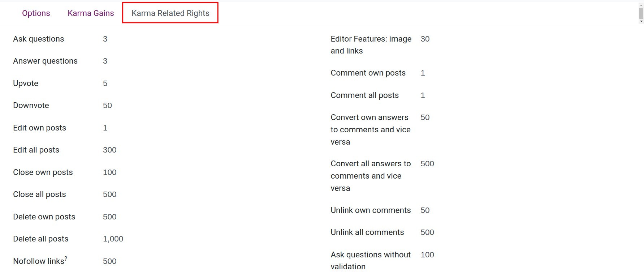The height and width of the screenshot is (278, 644).
Task: Edit Ask questions without validation value
Action: click(427, 255)
